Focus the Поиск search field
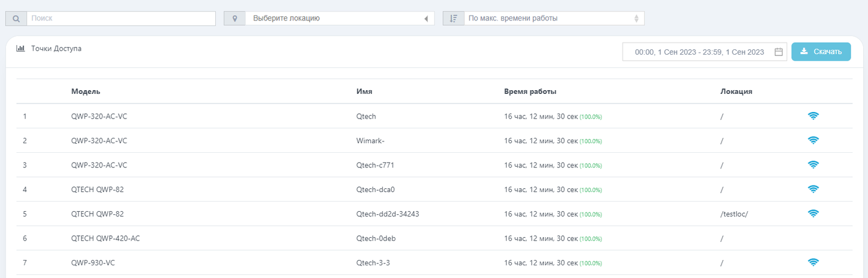 coord(121,19)
